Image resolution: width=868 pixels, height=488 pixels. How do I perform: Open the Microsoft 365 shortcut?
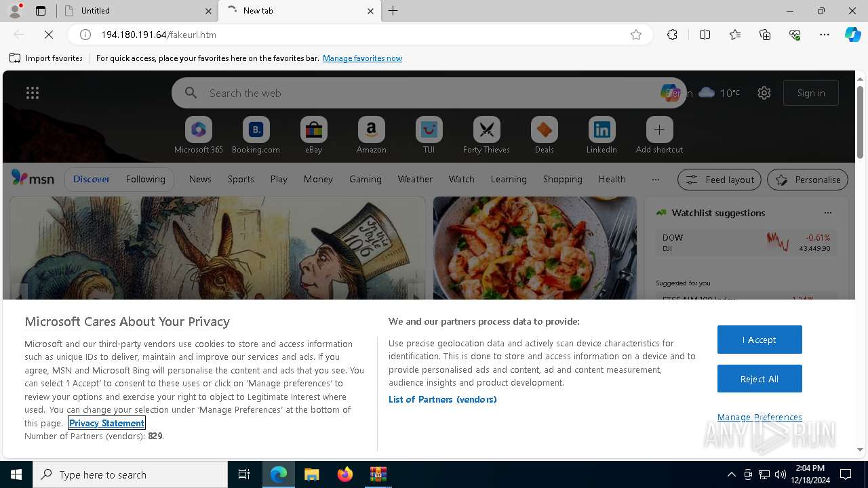pos(199,135)
